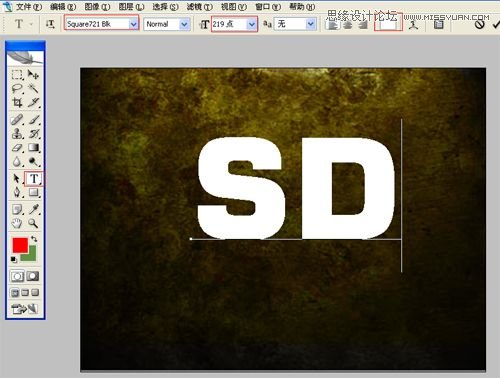Select the Path Selection arrow tool
This screenshot has height=378, width=500.
[x=17, y=179]
